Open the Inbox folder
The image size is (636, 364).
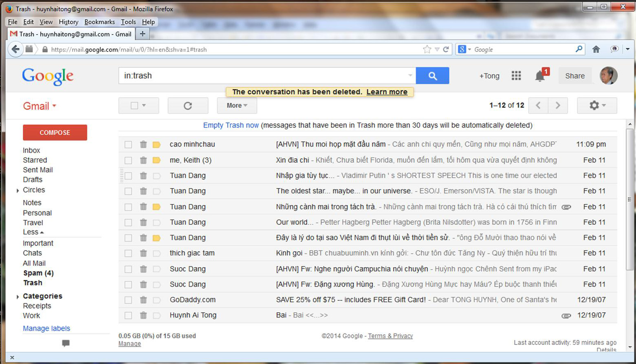pos(31,150)
